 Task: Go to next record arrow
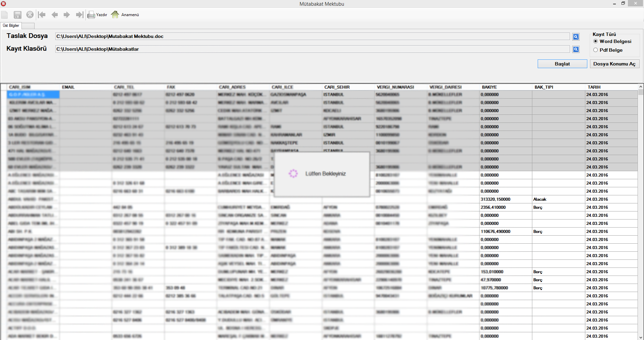point(67,15)
